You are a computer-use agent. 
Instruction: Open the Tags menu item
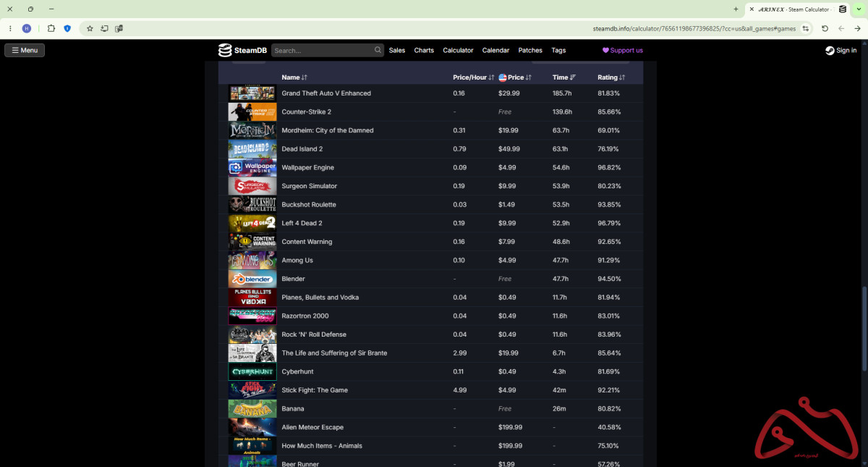point(558,51)
